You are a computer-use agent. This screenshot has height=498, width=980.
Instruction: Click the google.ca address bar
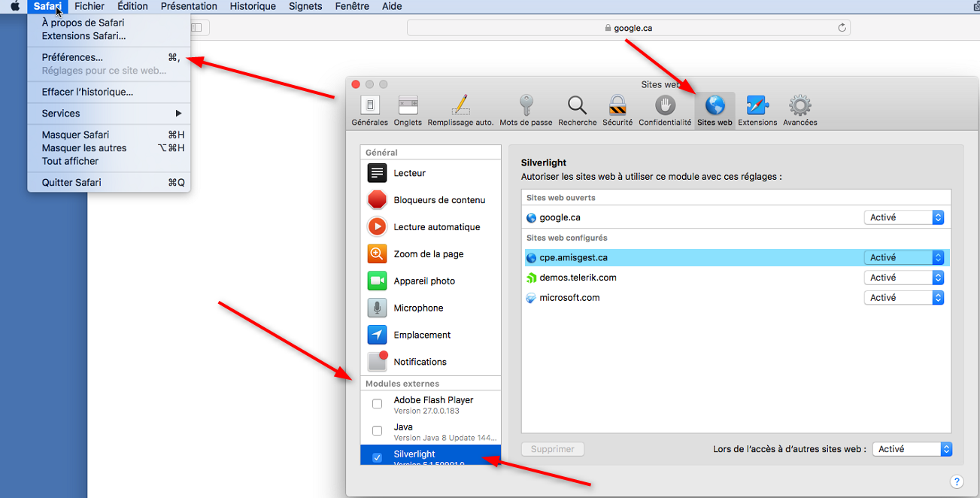(x=629, y=28)
